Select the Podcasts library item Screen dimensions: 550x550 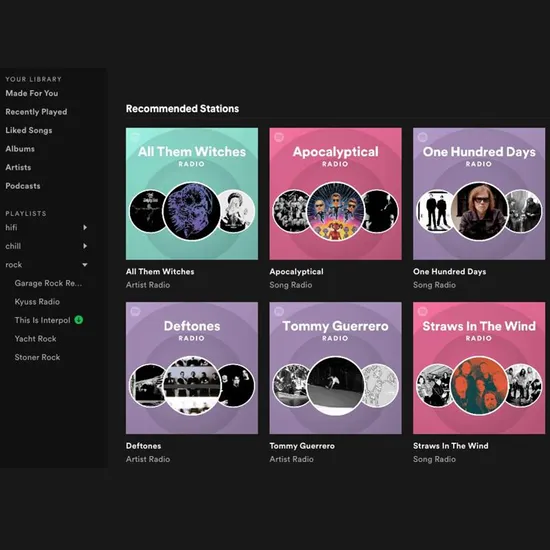pos(23,186)
